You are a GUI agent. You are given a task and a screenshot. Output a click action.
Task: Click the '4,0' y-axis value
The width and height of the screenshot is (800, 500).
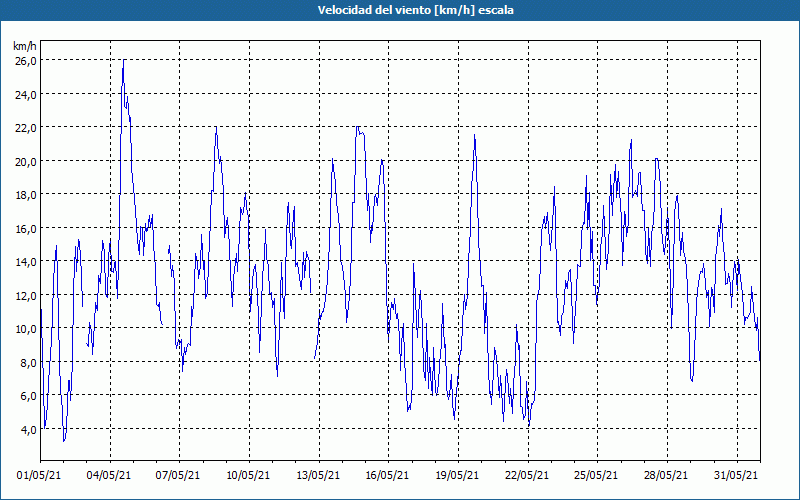click(28, 429)
